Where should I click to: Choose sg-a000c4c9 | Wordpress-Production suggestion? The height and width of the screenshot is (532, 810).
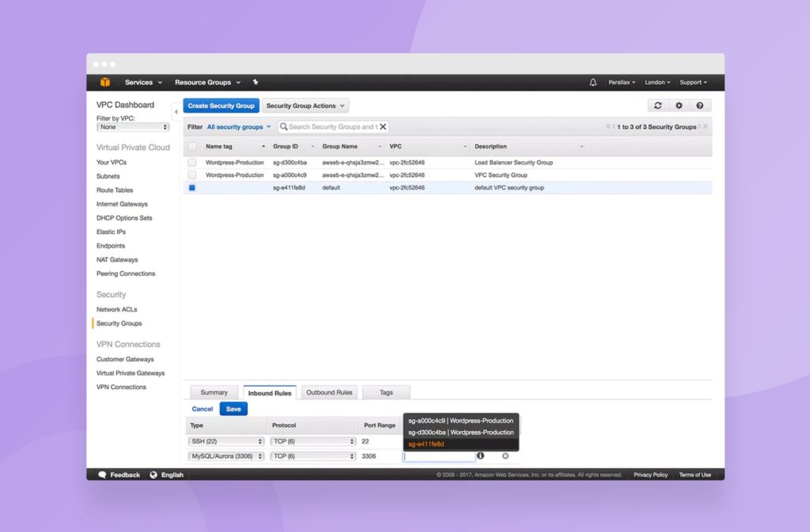pyautogui.click(x=461, y=421)
